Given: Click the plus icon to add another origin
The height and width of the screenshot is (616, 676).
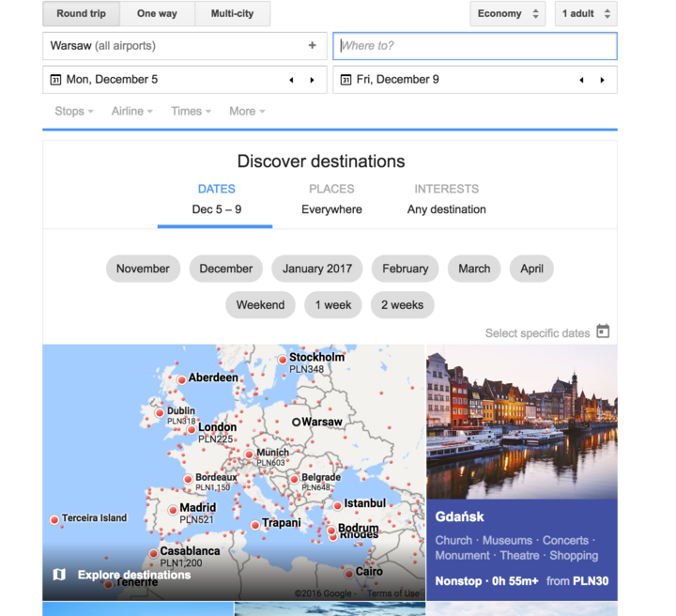Looking at the screenshot, I should [312, 45].
